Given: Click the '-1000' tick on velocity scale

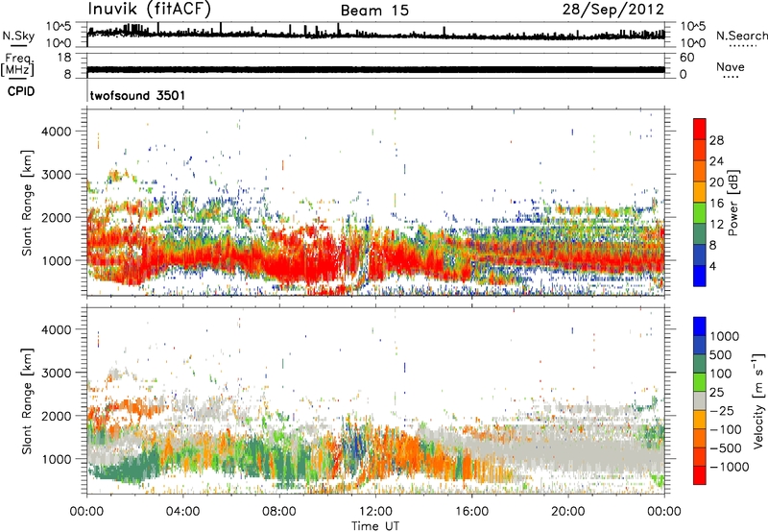Looking at the screenshot, I should 729,467.
